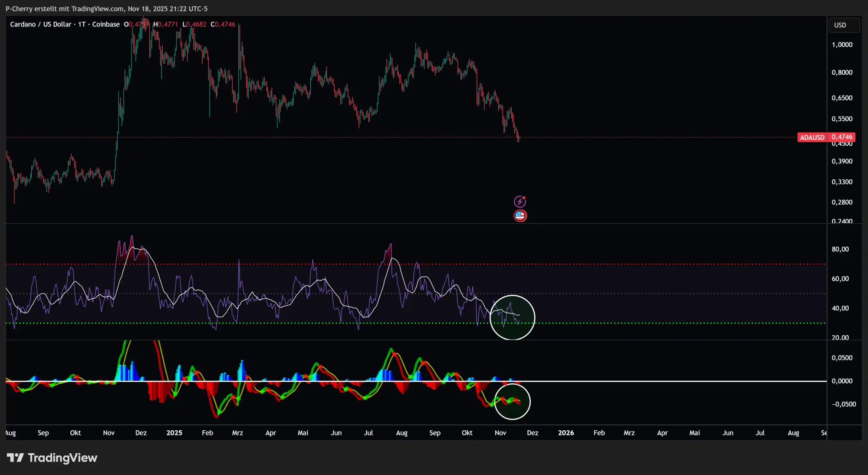The image size is (868, 475).
Task: Open the USD currency selector in top-right
Action: click(844, 25)
